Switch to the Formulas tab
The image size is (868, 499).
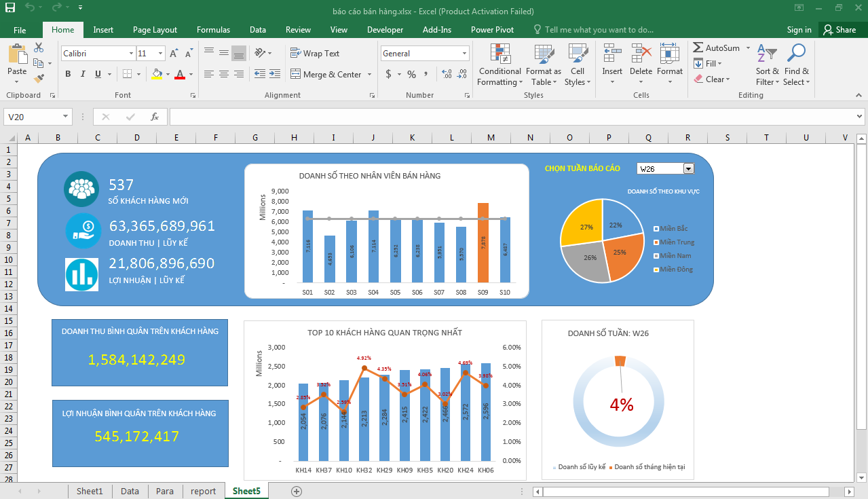(x=213, y=30)
